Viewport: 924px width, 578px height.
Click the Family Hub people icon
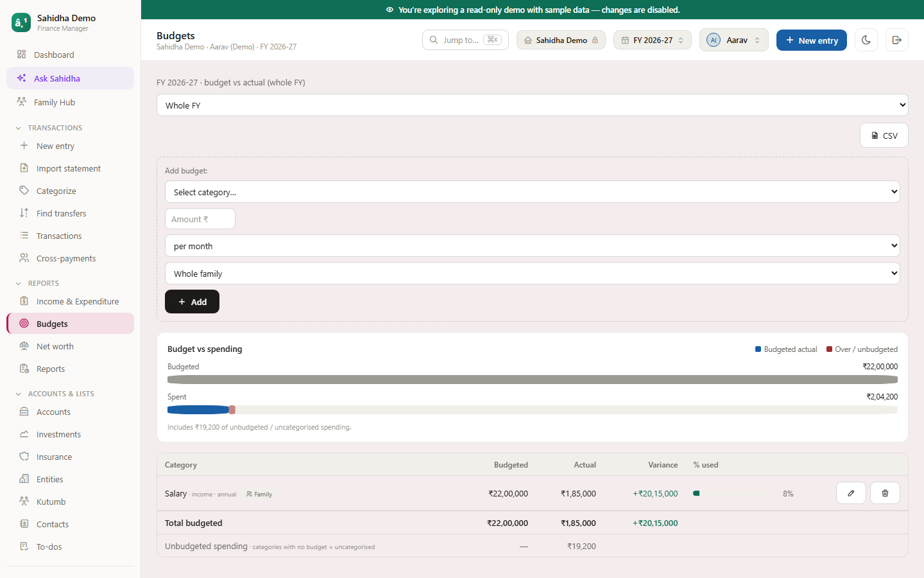click(x=22, y=102)
